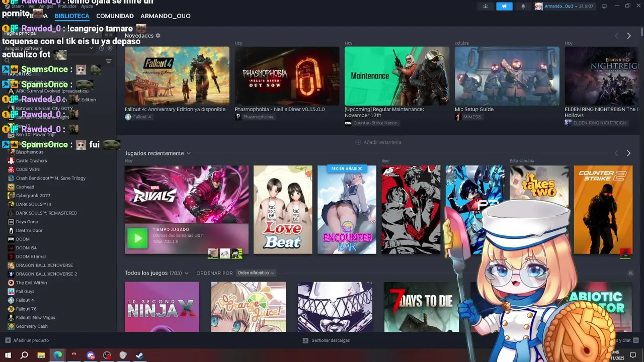Click Añadir un producto
644x362 pixels.
31,340
